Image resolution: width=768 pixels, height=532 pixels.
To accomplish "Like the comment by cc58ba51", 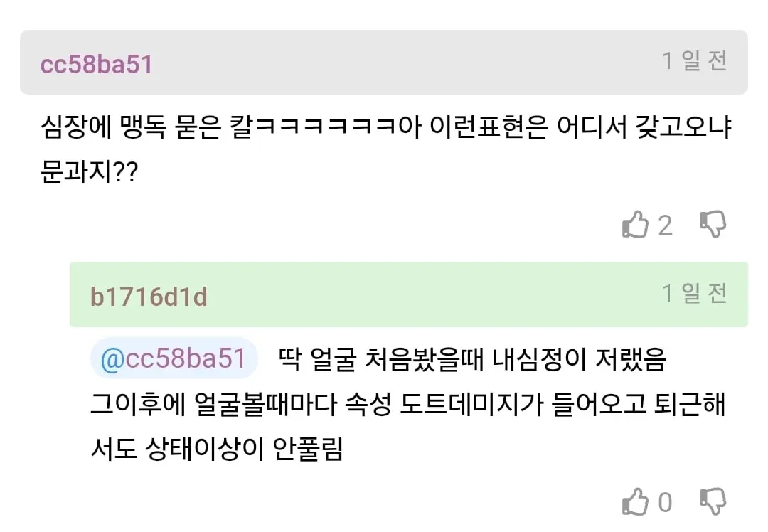I will point(636,225).
